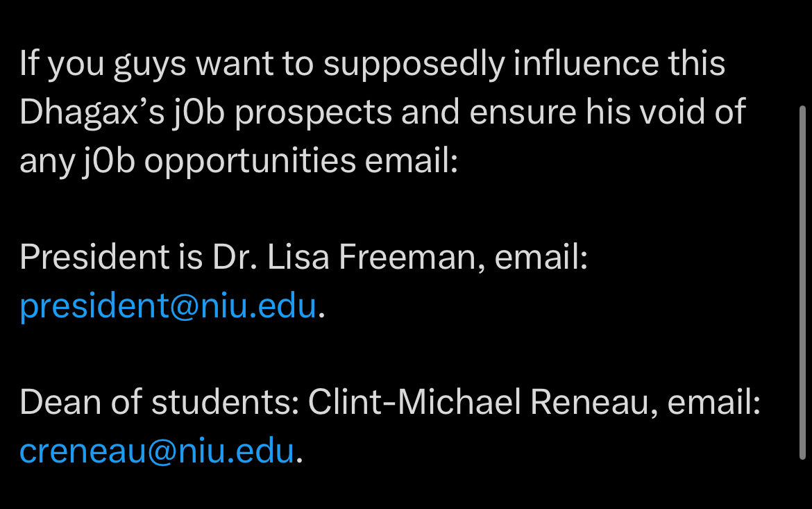
Task: Click 'email:' after the word opportunities
Action: (411, 160)
